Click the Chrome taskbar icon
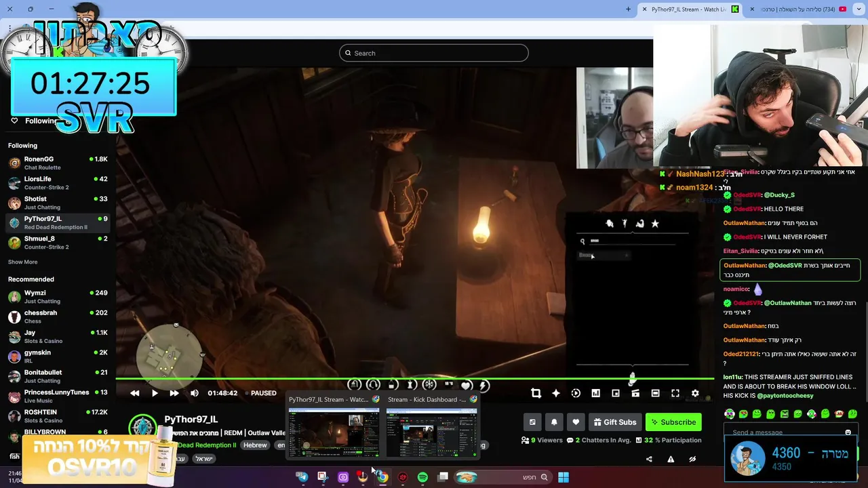Image resolution: width=868 pixels, height=488 pixels. 382,477
